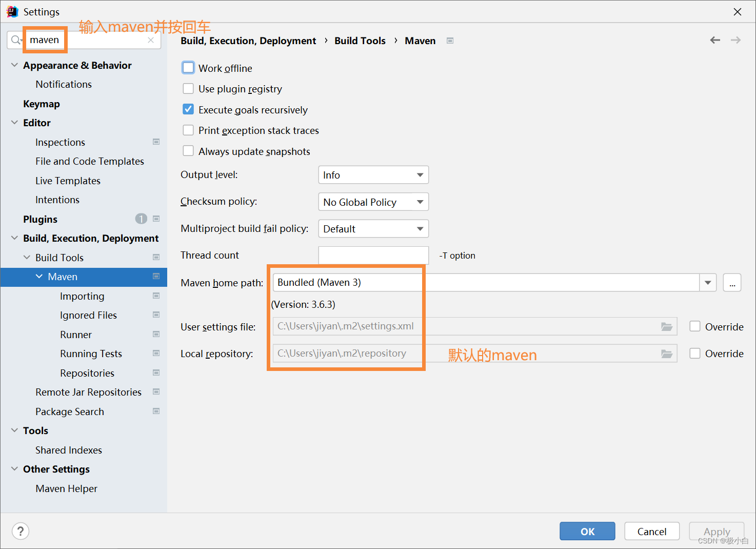Enable the Work offline checkbox
Screen dimensions: 756x549
pyautogui.click(x=188, y=68)
